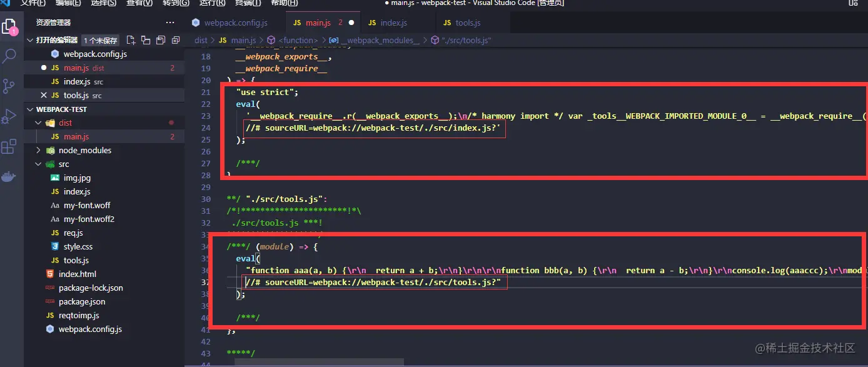Open the 编辑(E) menu
The width and height of the screenshot is (868, 367).
tap(68, 3)
